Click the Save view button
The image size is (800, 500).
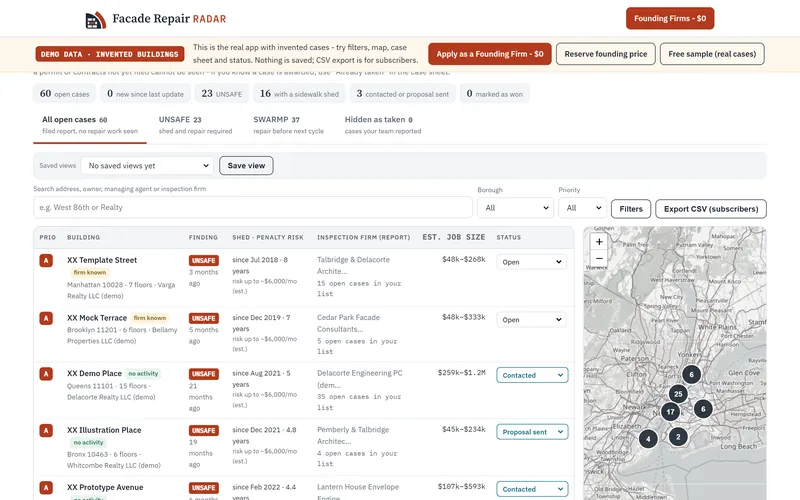(x=246, y=166)
